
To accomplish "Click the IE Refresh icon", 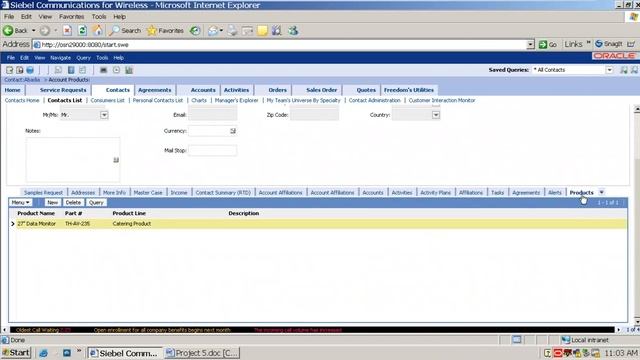I will (x=82, y=31).
